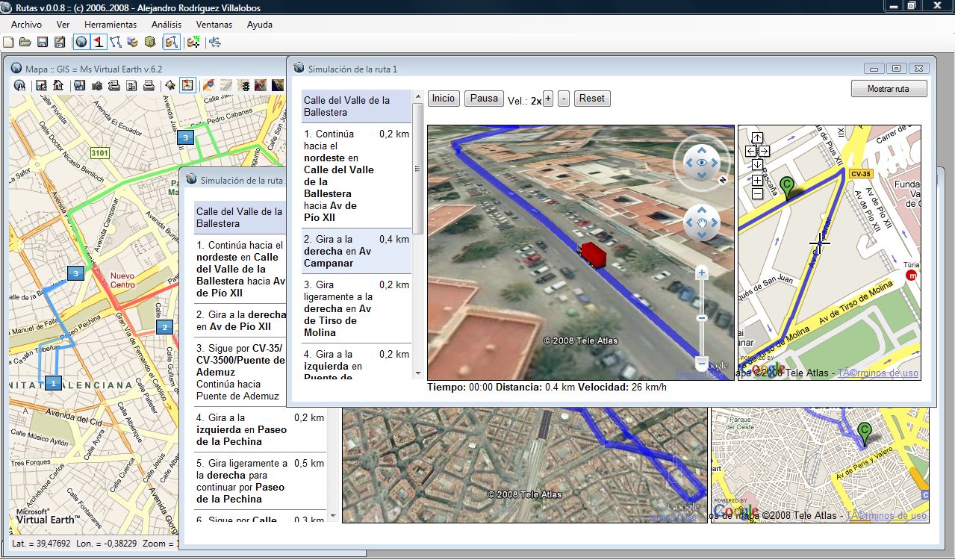Click the Mostrar ruta button

point(889,88)
